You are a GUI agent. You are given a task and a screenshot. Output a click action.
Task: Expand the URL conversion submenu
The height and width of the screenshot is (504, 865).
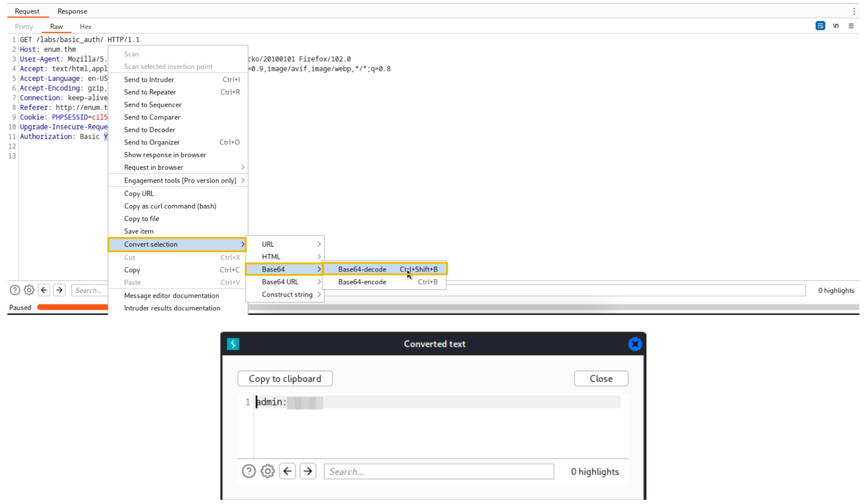coord(285,244)
